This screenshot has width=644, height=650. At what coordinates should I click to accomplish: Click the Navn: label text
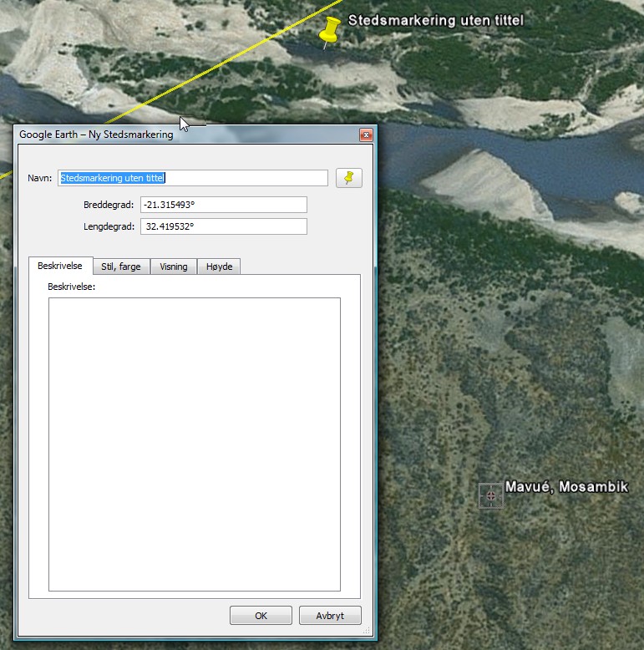(x=40, y=178)
